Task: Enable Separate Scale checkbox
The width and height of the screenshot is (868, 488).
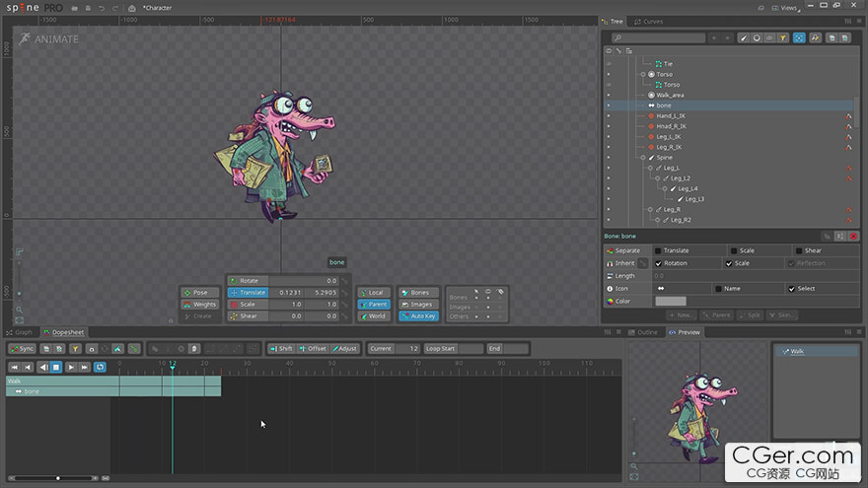Action: click(734, 250)
